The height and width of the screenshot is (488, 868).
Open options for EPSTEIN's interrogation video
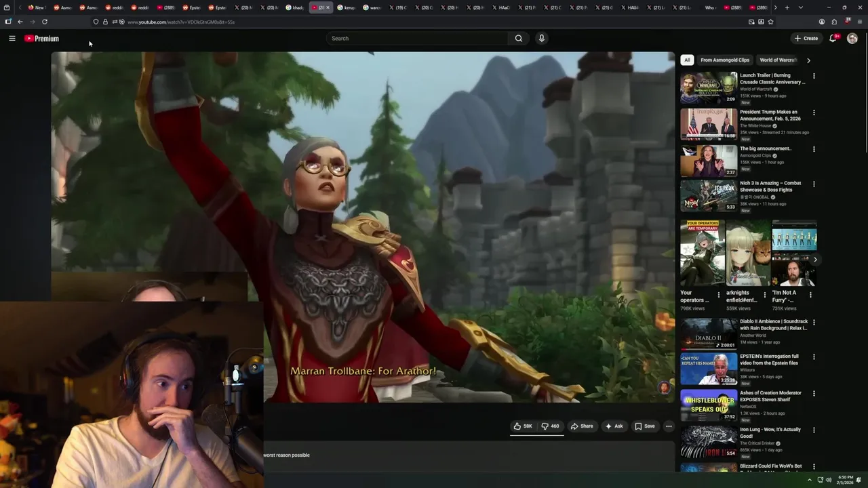[x=814, y=357]
